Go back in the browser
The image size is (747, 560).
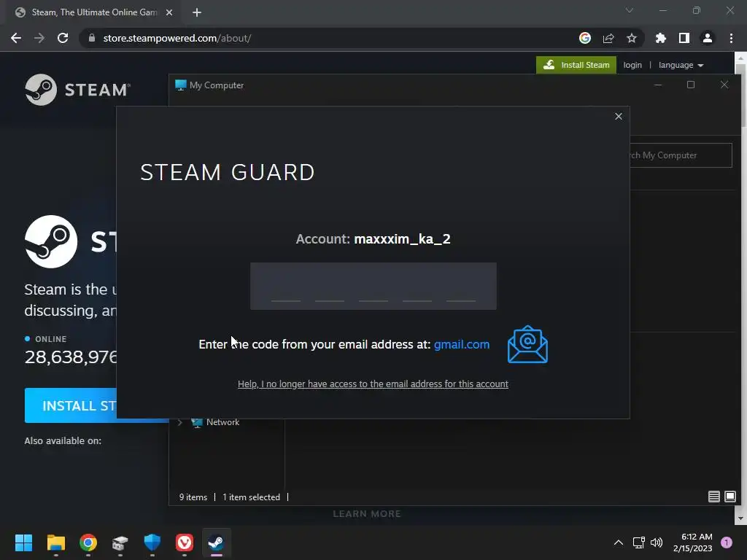[16, 38]
